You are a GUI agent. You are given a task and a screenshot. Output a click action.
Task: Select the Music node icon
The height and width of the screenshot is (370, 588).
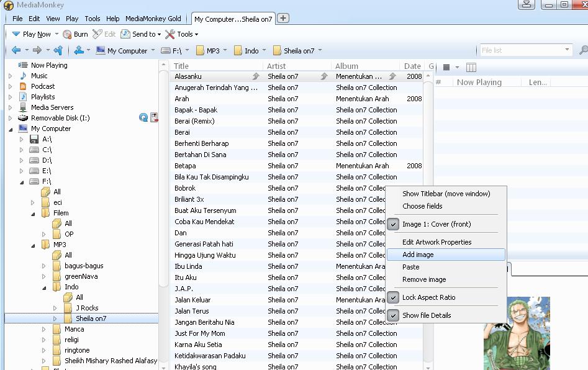23,76
